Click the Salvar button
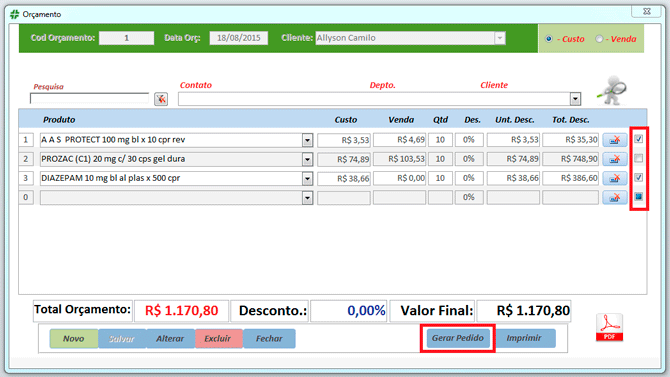This screenshot has width=670, height=377. coord(122,339)
